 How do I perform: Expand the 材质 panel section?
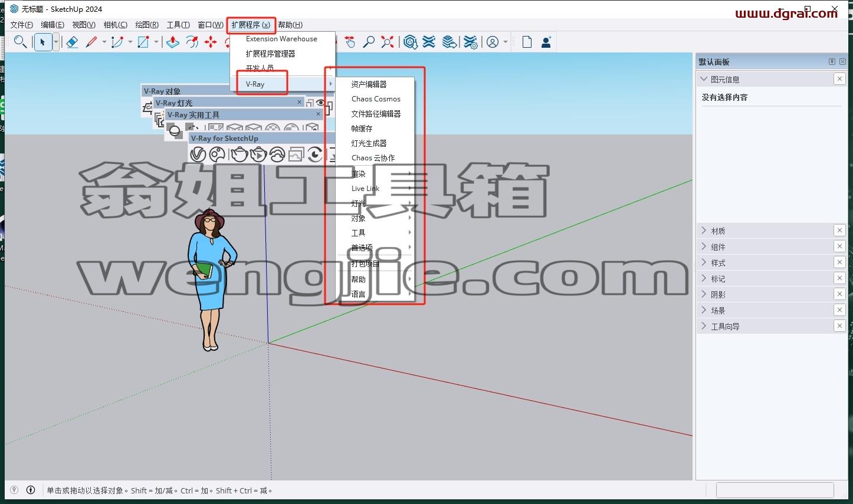pos(704,230)
